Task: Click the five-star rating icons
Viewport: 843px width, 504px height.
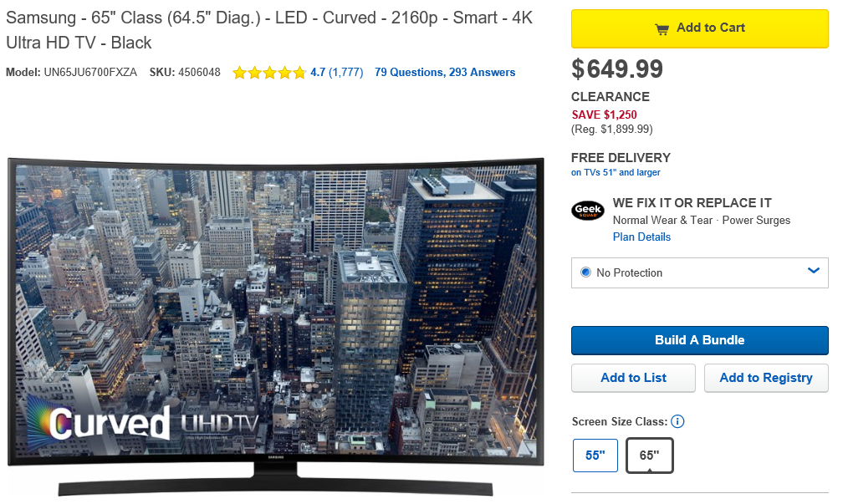Action: click(268, 73)
